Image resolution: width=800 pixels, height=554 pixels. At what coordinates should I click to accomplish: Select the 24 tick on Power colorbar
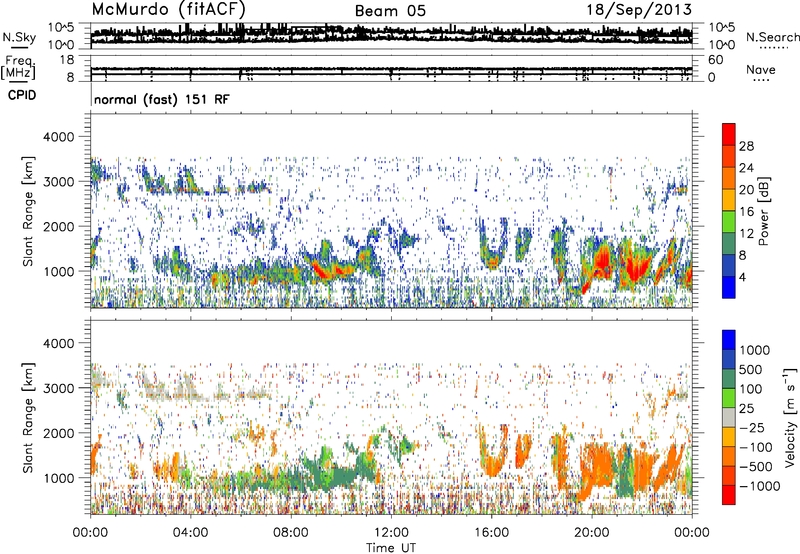(746, 168)
